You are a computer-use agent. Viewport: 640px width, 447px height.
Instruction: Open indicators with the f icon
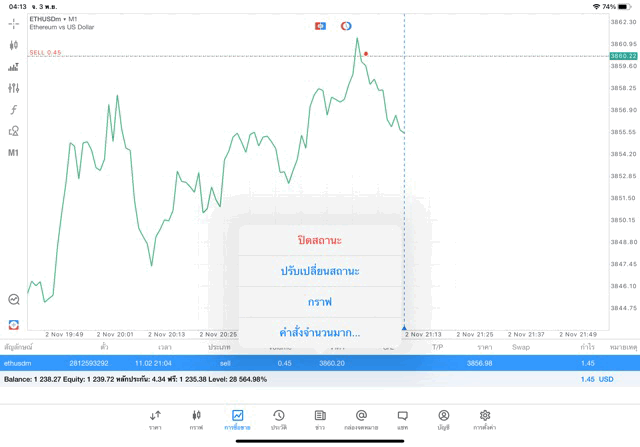[x=13, y=110]
